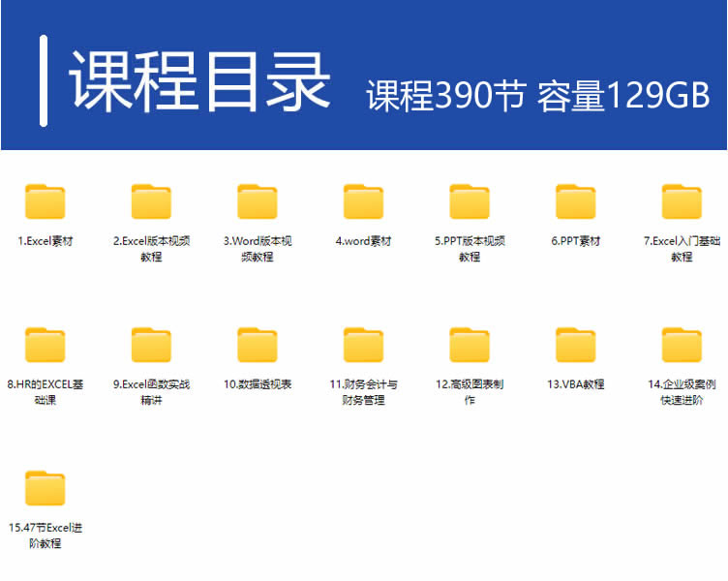Open the 9.Excel函数实战精讲 folder icon

point(151,345)
